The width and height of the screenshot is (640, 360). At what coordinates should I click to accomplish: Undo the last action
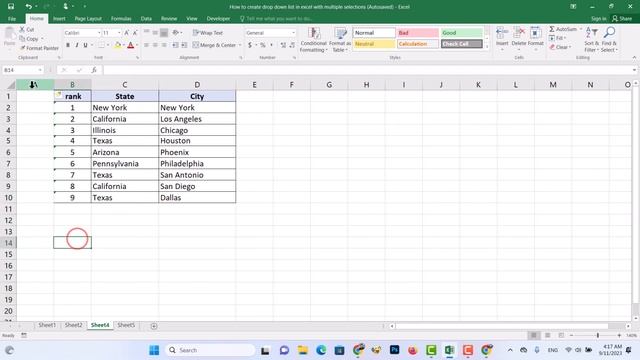click(28, 7)
